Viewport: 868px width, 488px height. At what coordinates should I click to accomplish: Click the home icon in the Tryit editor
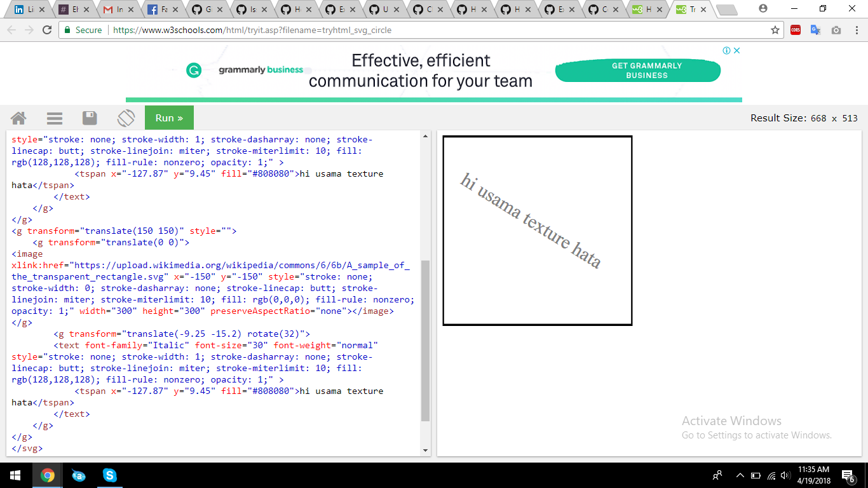pyautogui.click(x=18, y=118)
